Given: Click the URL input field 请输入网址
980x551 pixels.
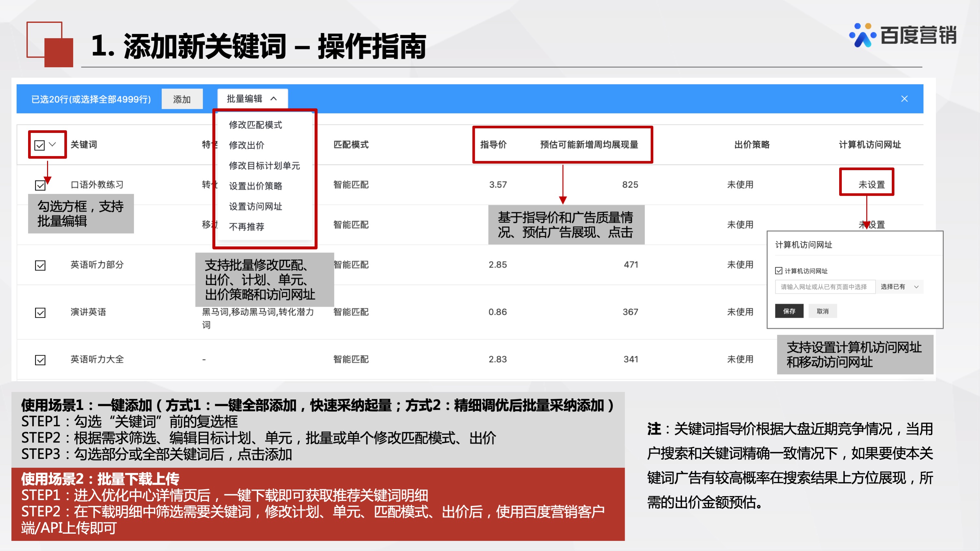Looking at the screenshot, I should tap(825, 287).
